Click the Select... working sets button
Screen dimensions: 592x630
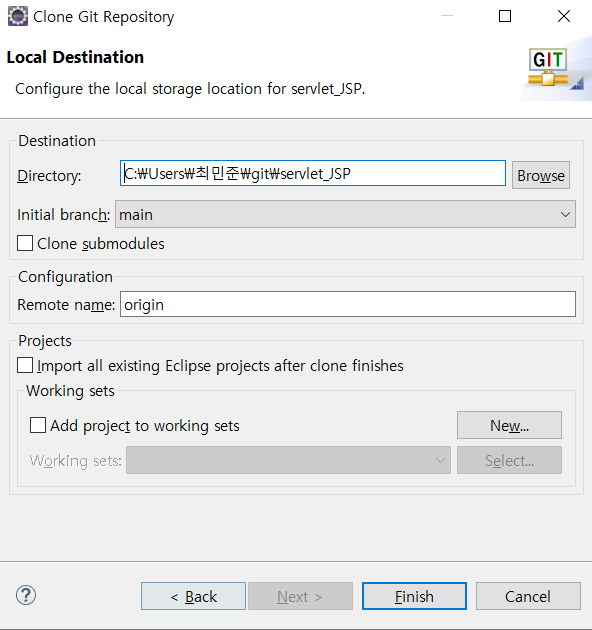tap(509, 460)
